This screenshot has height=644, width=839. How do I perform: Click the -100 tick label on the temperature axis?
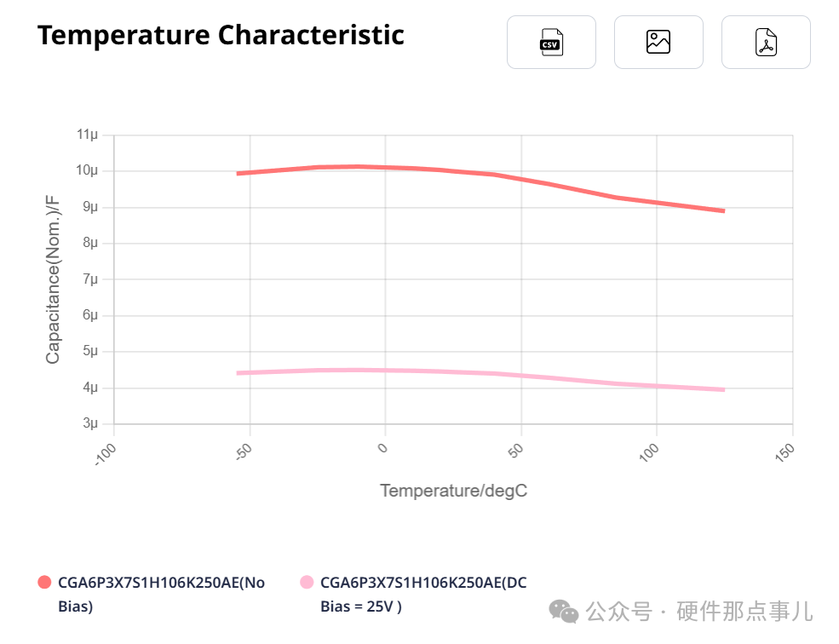[x=106, y=453]
